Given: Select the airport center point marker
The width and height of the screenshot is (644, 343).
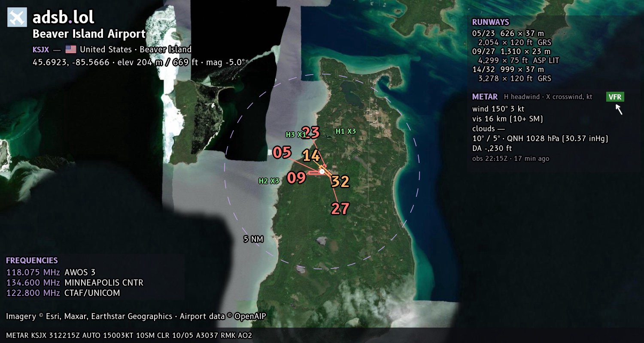Looking at the screenshot, I should pyautogui.click(x=322, y=171).
